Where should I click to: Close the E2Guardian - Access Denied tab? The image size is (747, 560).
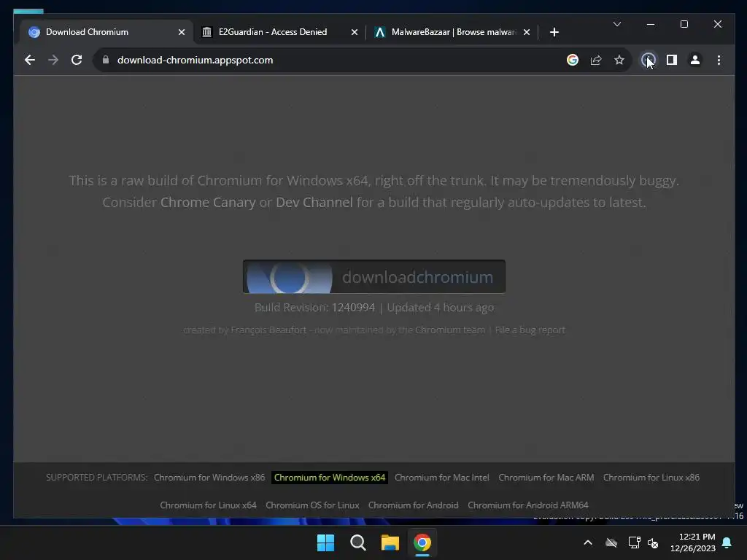(355, 32)
